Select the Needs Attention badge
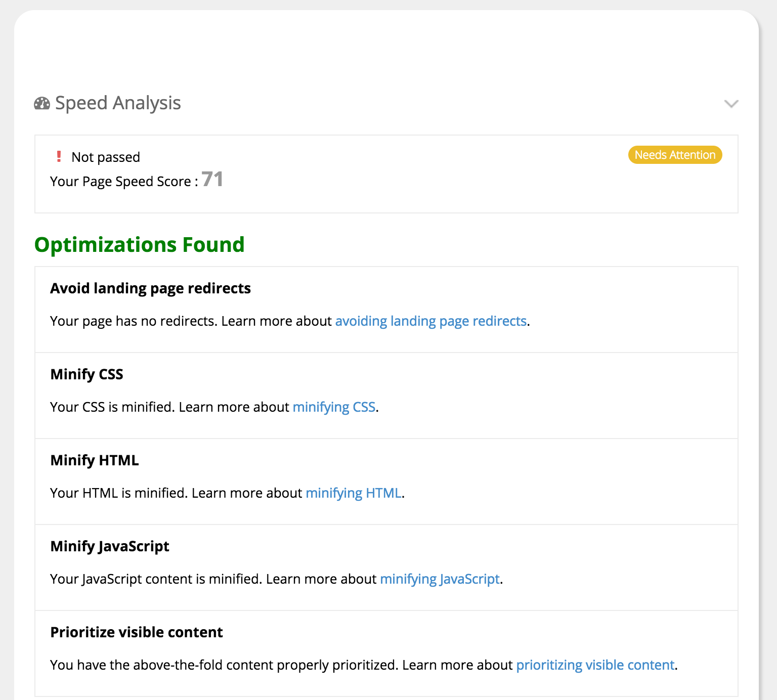Image resolution: width=777 pixels, height=700 pixels. tap(675, 155)
